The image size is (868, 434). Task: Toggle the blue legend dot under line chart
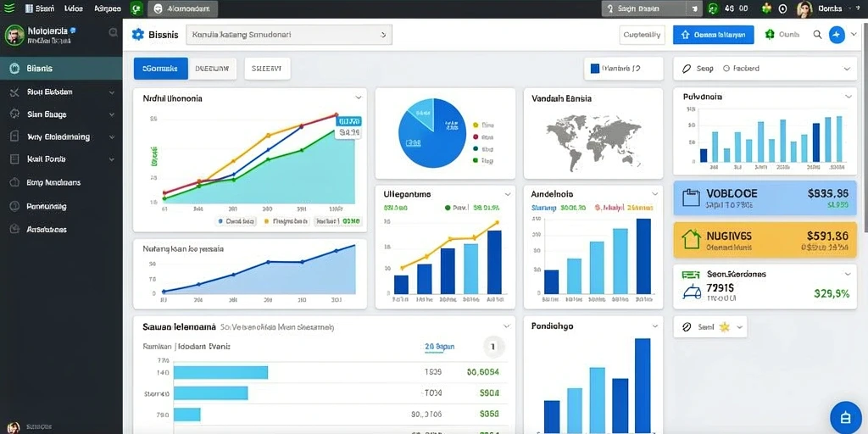[220, 221]
